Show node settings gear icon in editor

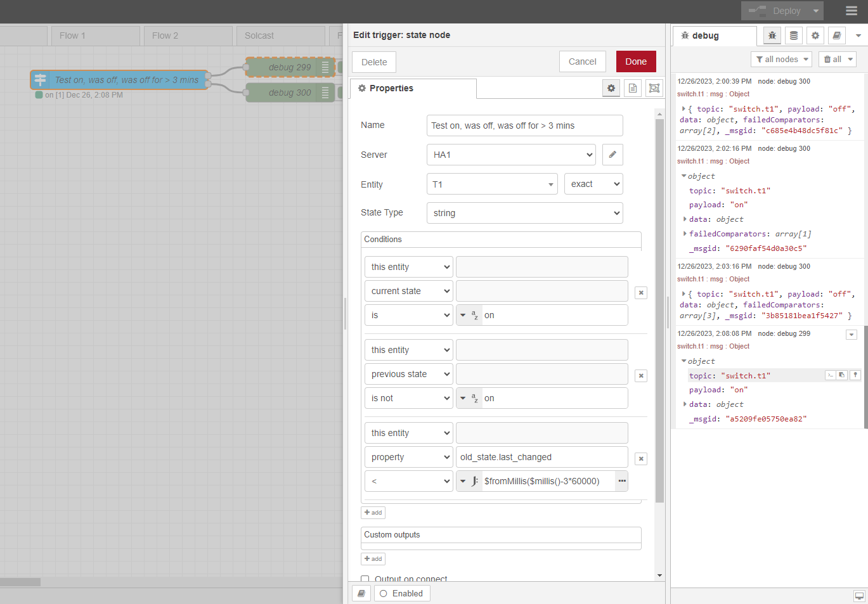[611, 88]
